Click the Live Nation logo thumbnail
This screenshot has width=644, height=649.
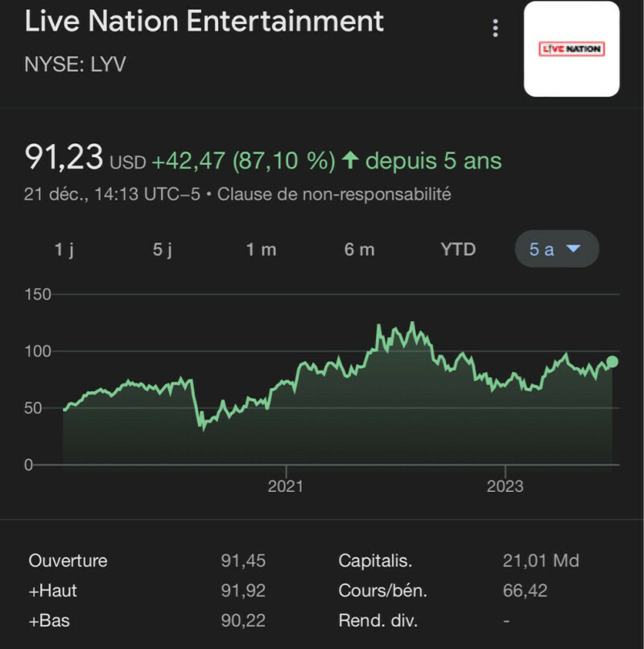(x=572, y=49)
